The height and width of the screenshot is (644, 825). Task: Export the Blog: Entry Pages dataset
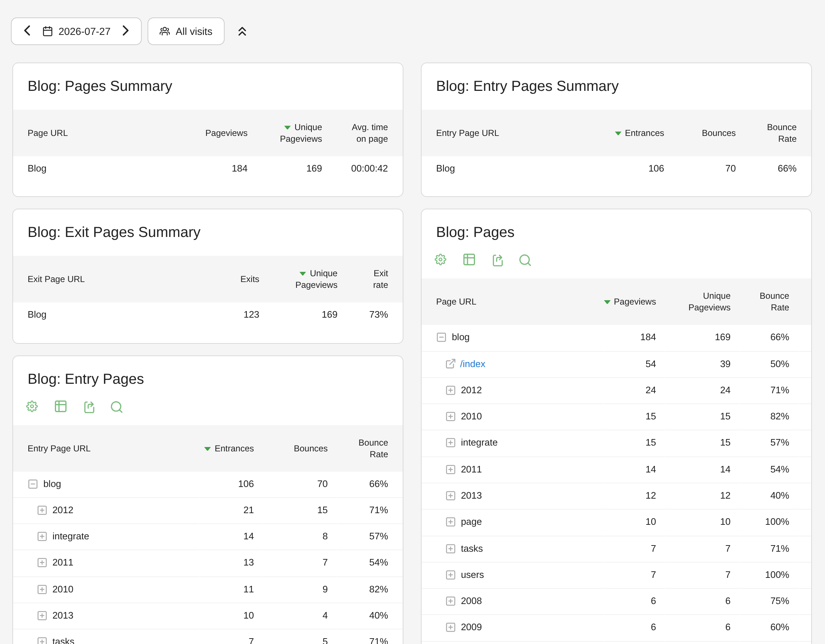coord(89,407)
